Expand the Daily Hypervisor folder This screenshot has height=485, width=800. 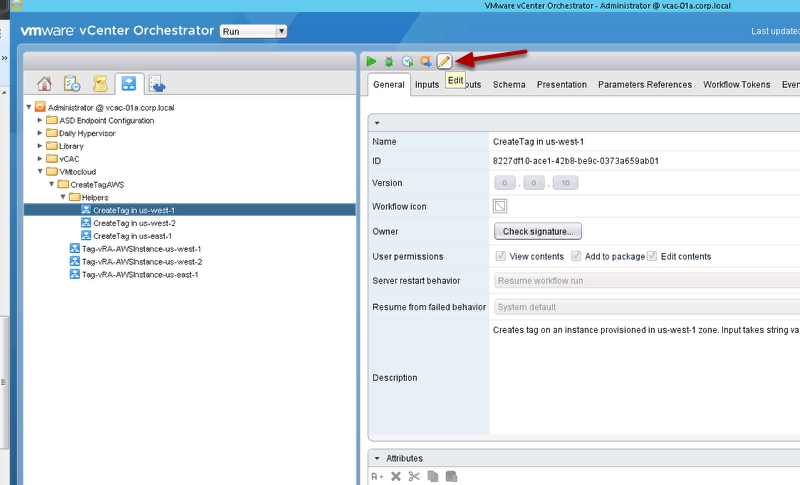(40, 133)
